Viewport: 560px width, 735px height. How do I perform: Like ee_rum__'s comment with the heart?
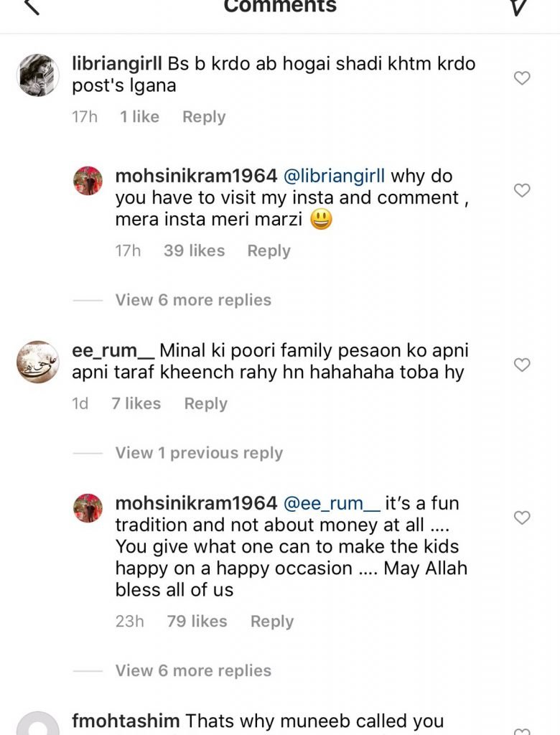point(522,365)
